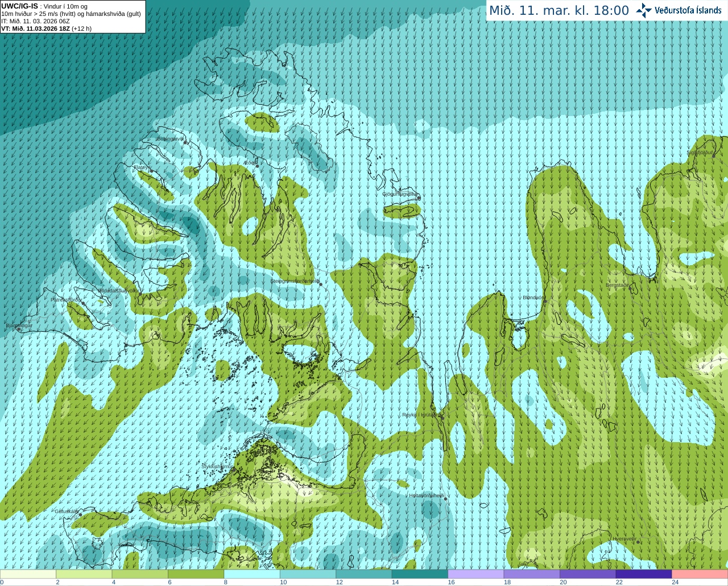Click the 20–22 m/s purple legend swatch
728x586 pixels.
pos(588,574)
